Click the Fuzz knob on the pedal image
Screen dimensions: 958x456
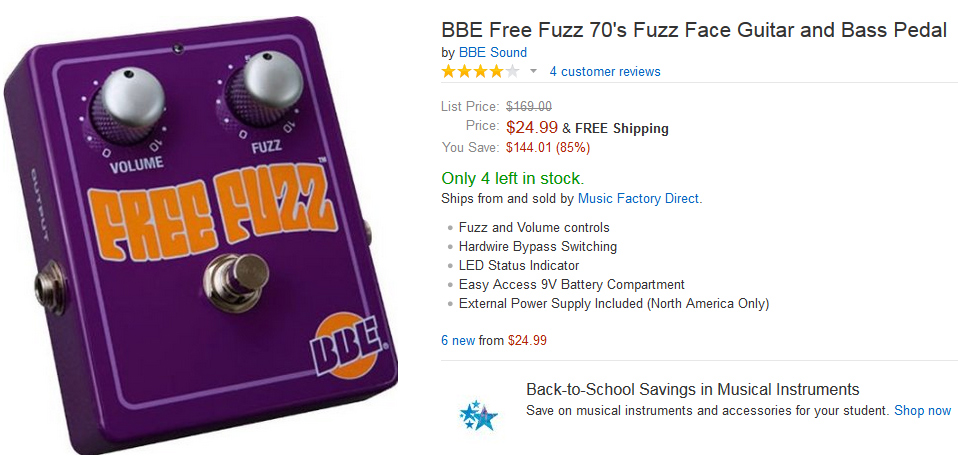(x=265, y=88)
